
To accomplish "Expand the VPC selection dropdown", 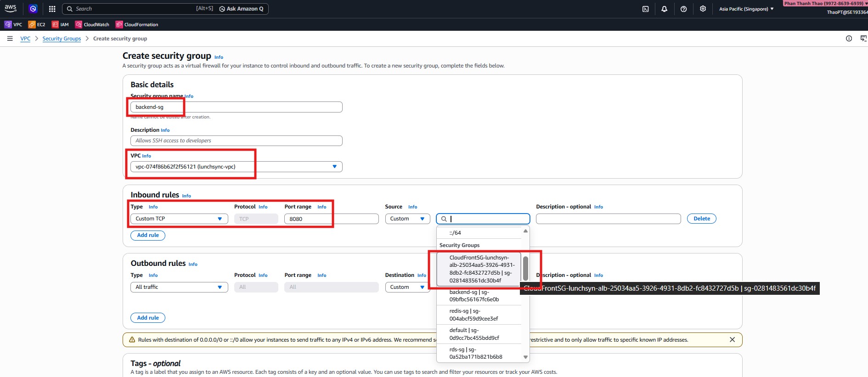I will (x=236, y=167).
